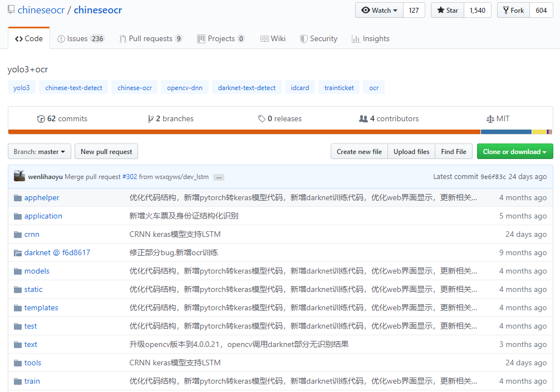Image resolution: width=560 pixels, height=392 pixels.
Task: Open the commit message '新增火车票及身份证结构化识别'
Action: pyautogui.click(x=184, y=216)
